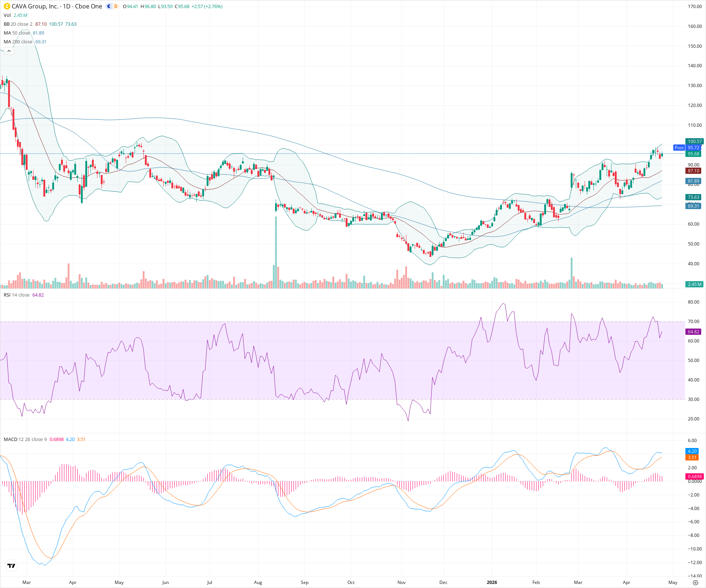Click the Vol legend label

[x=7, y=15]
